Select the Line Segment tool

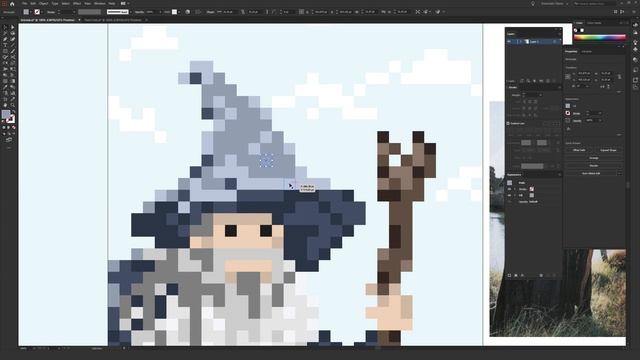click(x=13, y=45)
